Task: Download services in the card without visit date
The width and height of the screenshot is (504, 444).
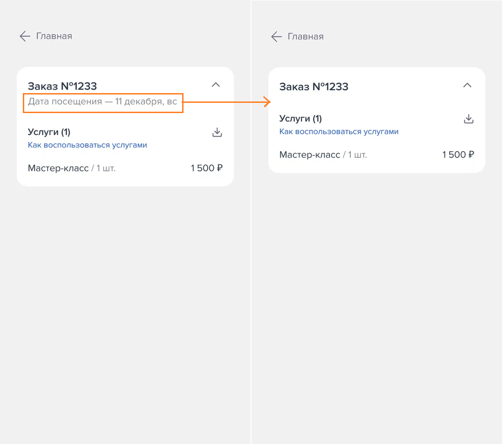Action: tap(469, 119)
